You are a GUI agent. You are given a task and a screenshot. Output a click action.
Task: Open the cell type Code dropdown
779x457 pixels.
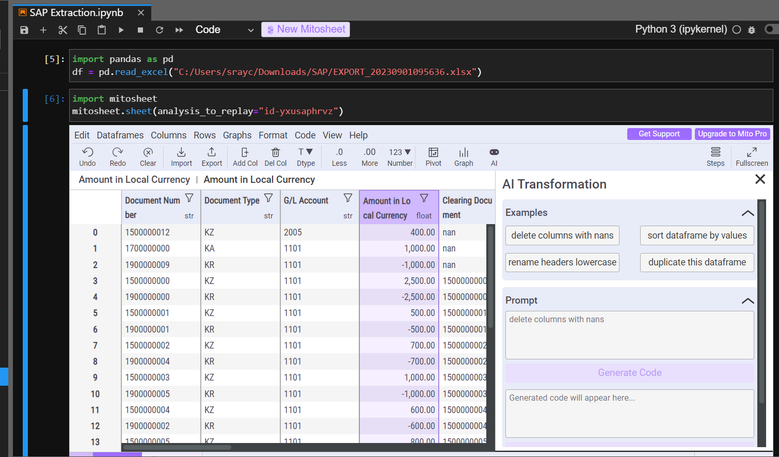(x=224, y=30)
